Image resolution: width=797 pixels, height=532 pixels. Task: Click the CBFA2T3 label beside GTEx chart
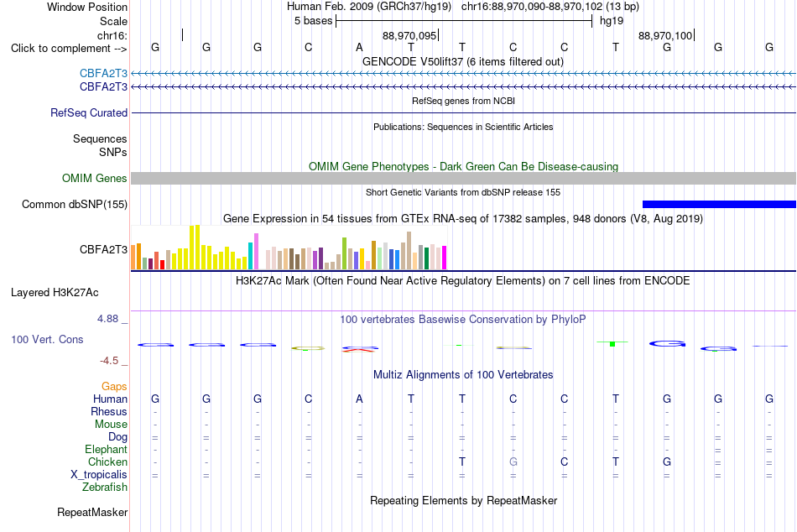point(103,250)
